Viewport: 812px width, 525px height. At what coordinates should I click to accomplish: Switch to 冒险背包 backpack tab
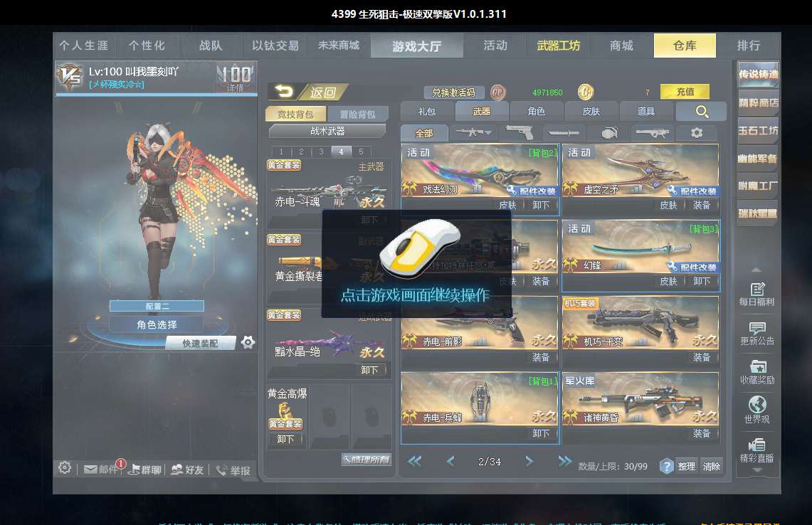(x=357, y=114)
